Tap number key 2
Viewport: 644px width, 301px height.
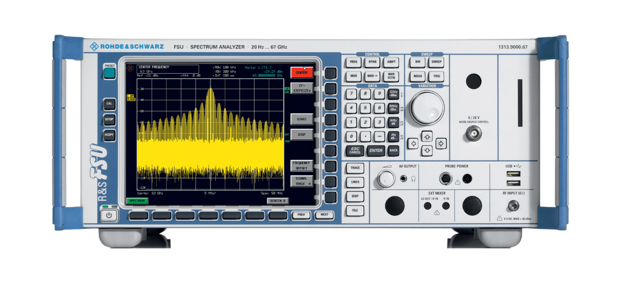pyautogui.click(x=366, y=122)
